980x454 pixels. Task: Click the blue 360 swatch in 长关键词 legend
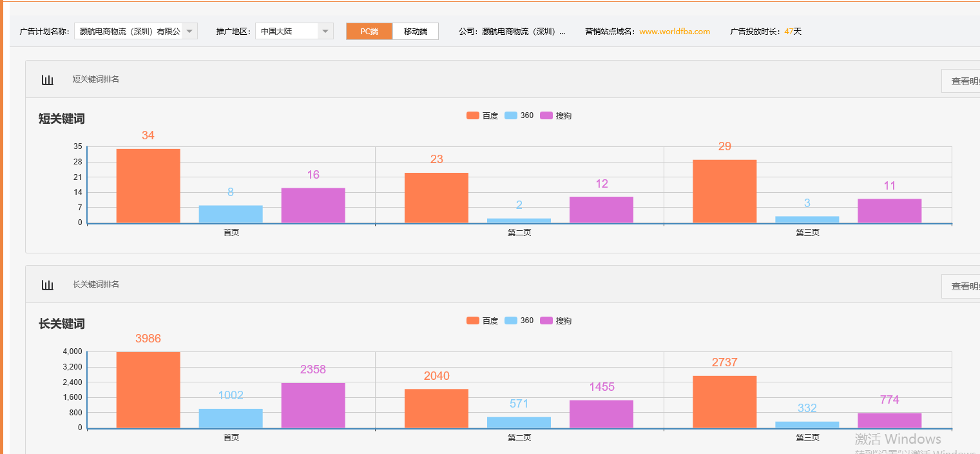point(511,321)
